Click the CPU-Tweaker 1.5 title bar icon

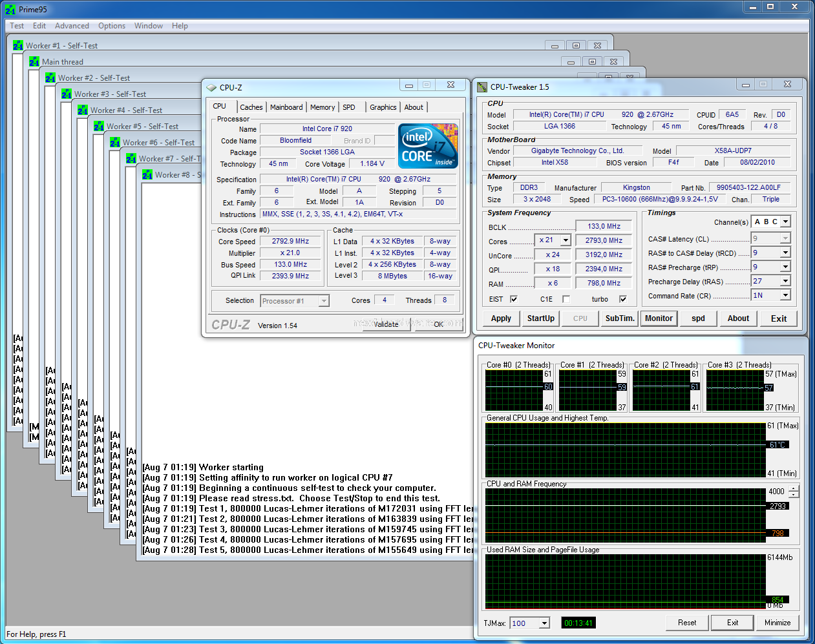coord(482,87)
